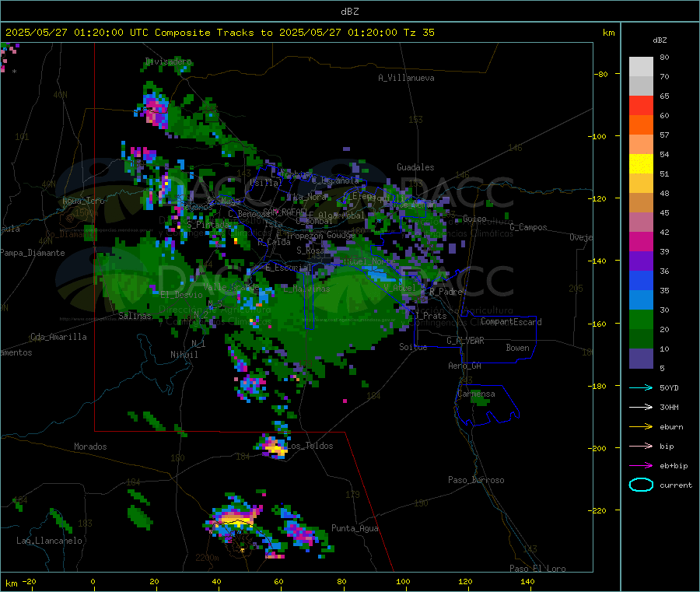Screen dimensions: 700x592
Task: Click the SAN_RAFAEL map label
Action: click(284, 212)
